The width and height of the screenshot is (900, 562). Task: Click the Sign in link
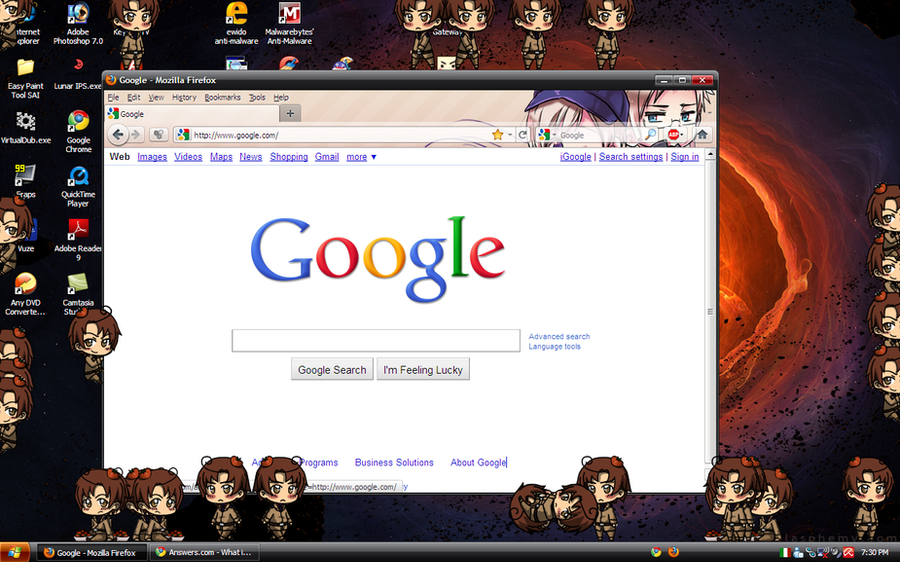click(x=685, y=157)
